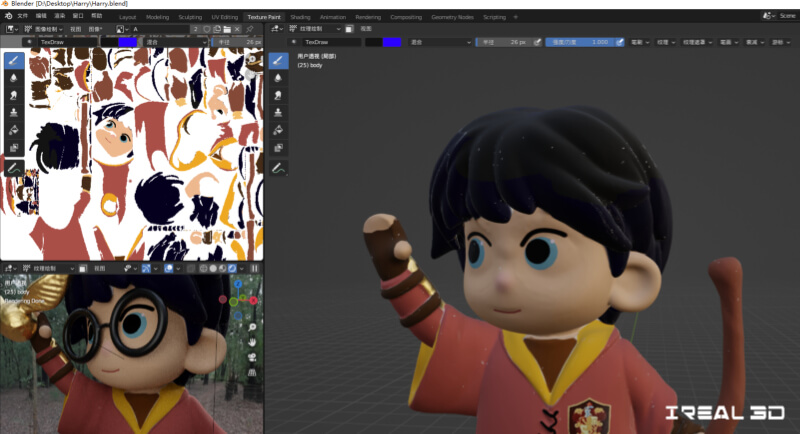Adjust the strength slider showing 1.000
Viewport: 800px width, 434px height.
pos(580,42)
